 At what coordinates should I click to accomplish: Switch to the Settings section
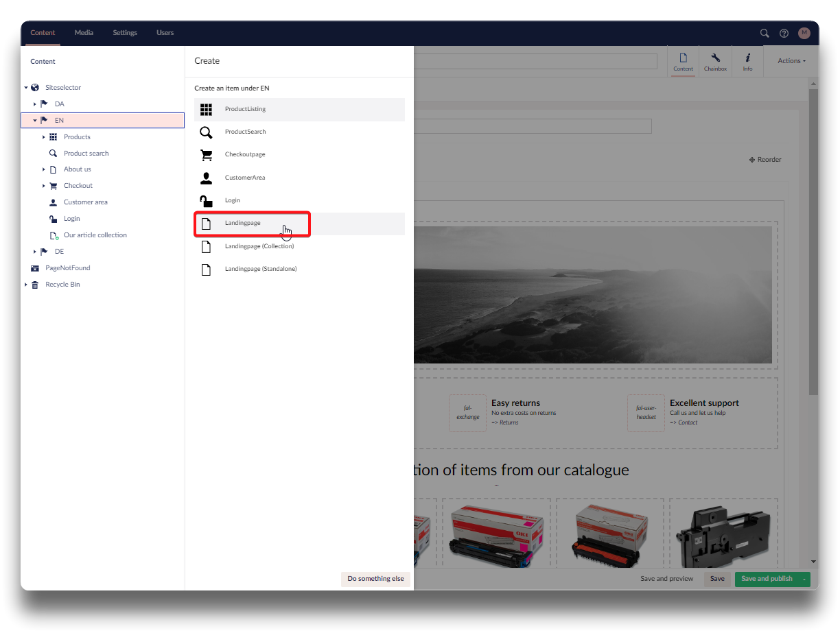pyautogui.click(x=125, y=33)
